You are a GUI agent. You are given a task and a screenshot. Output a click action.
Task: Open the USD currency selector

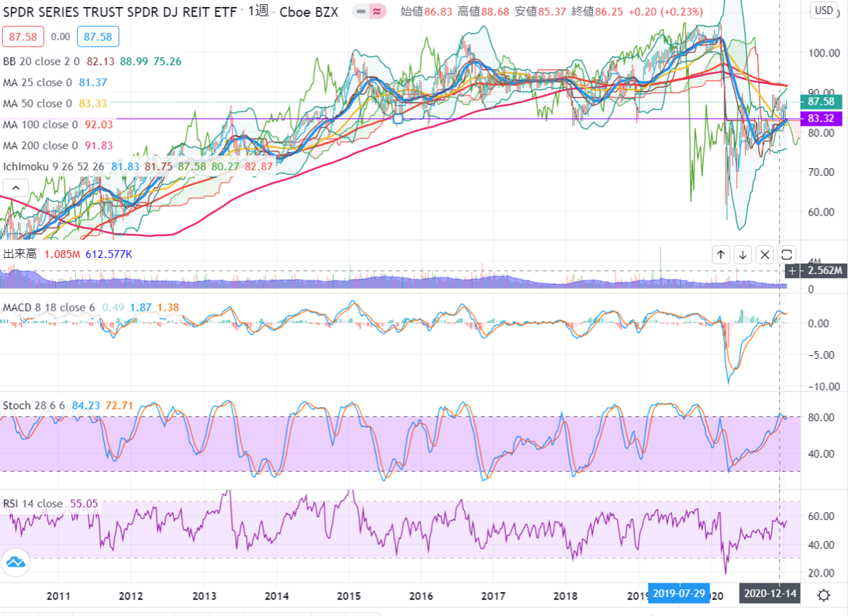(x=823, y=10)
